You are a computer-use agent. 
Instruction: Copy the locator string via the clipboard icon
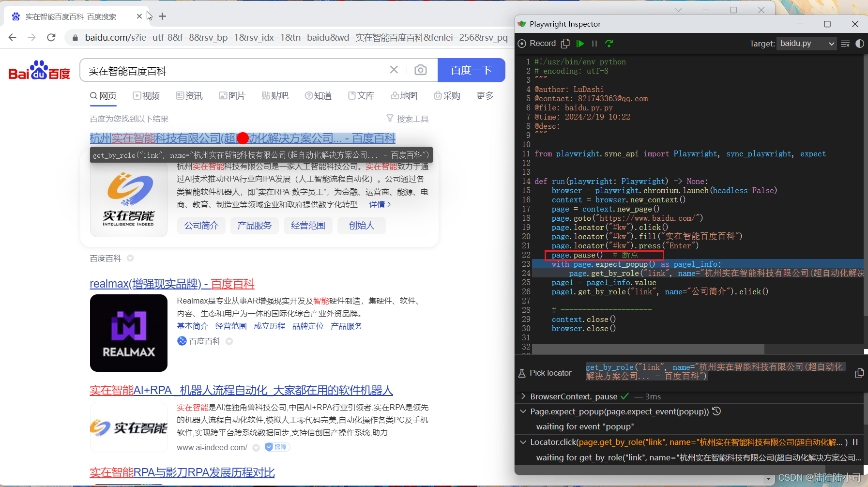[x=860, y=373]
